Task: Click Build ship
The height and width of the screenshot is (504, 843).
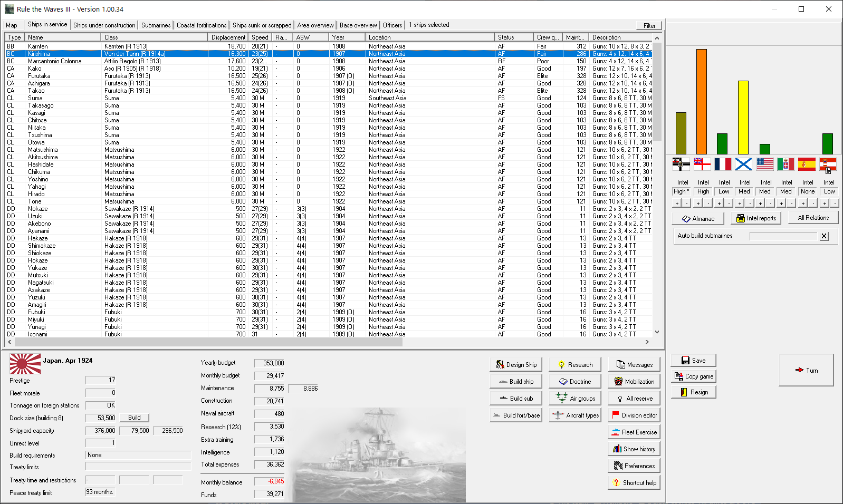Action: pos(516,382)
